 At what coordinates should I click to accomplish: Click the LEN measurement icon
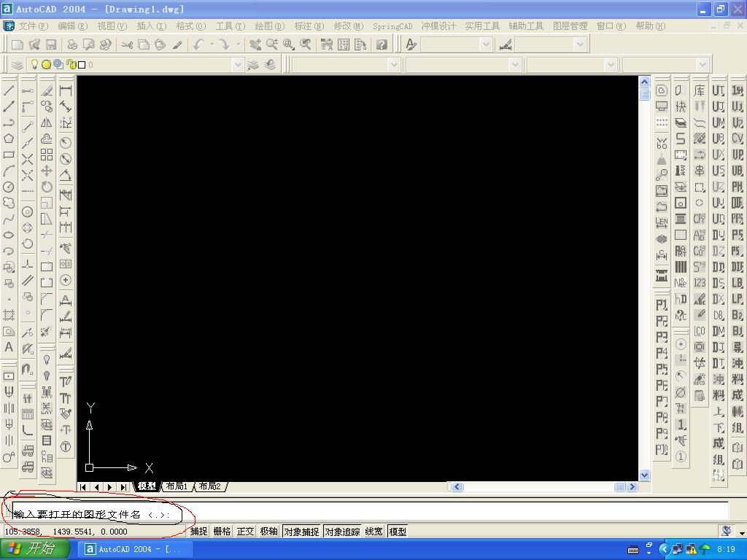[662, 222]
